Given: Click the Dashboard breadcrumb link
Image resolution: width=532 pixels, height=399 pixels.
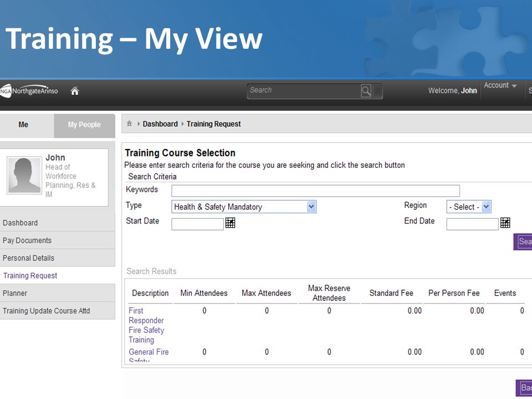Looking at the screenshot, I should coord(160,124).
